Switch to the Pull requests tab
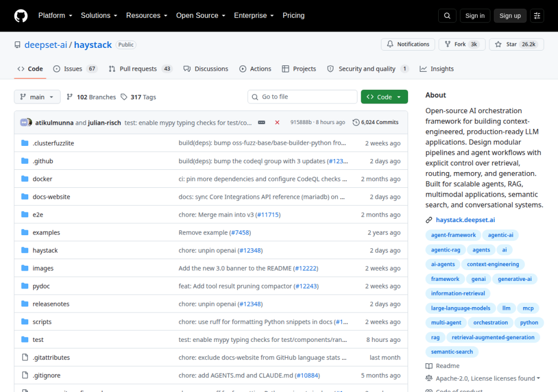Image resolution: width=558 pixels, height=392 pixels. pos(140,69)
